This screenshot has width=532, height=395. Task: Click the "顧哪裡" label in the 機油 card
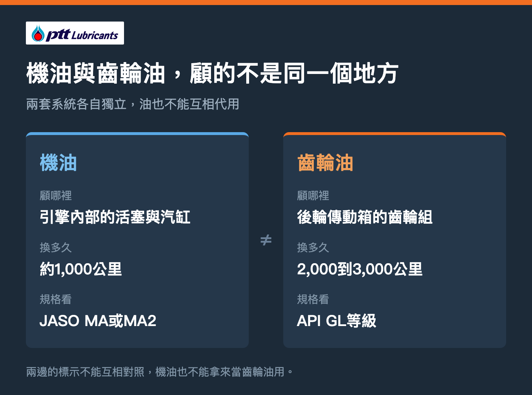pos(56,196)
